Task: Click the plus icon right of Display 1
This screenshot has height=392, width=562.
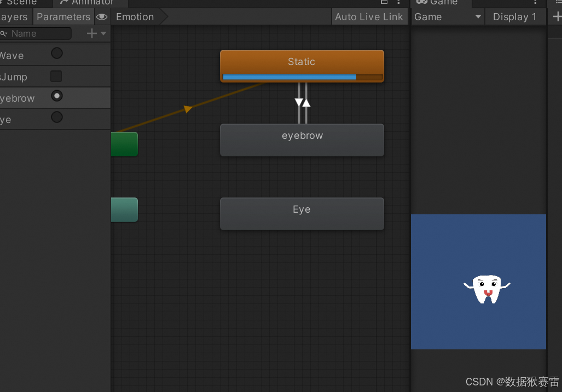Action: point(558,16)
